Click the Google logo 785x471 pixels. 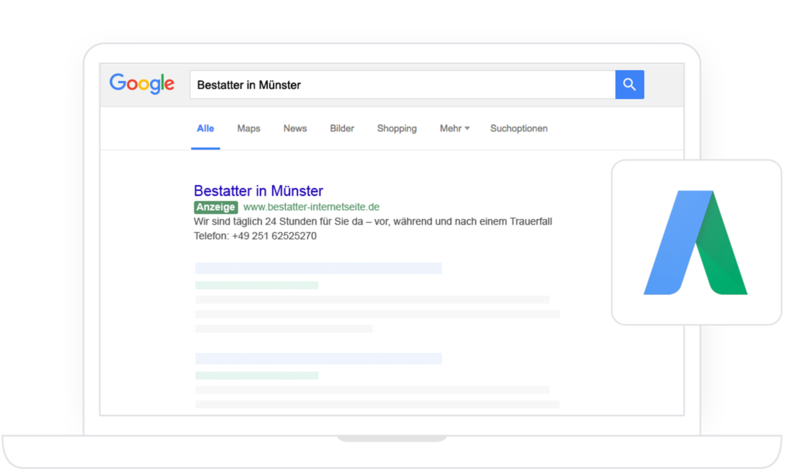coord(142,84)
